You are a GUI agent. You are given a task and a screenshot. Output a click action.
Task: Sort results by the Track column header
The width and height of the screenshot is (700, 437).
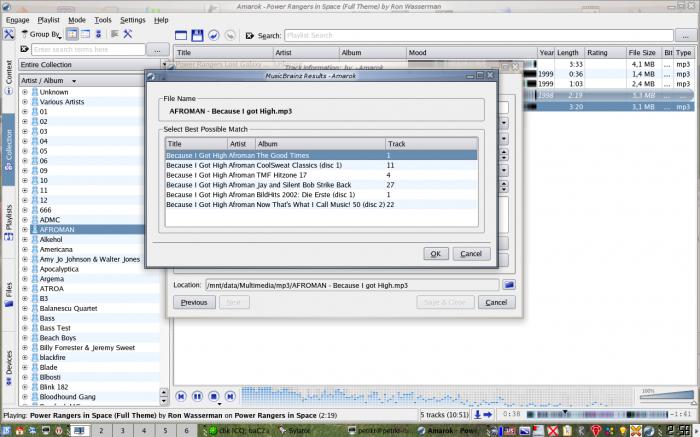pos(431,144)
